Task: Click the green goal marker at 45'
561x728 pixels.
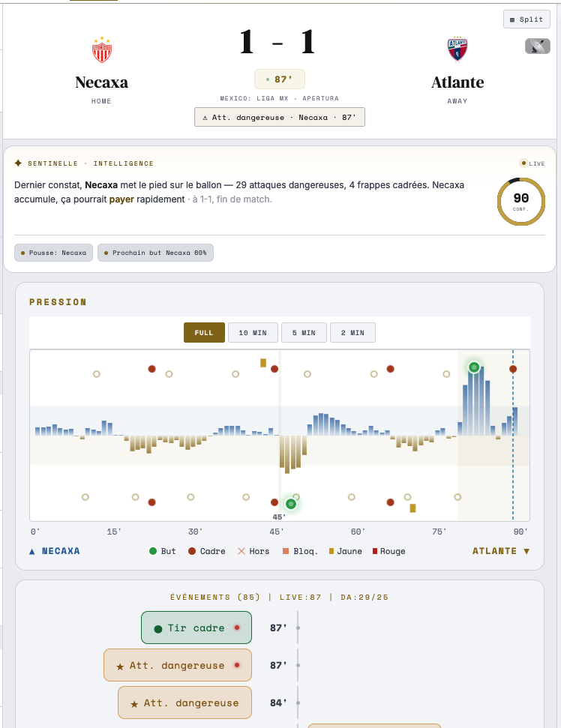Action: (x=291, y=504)
